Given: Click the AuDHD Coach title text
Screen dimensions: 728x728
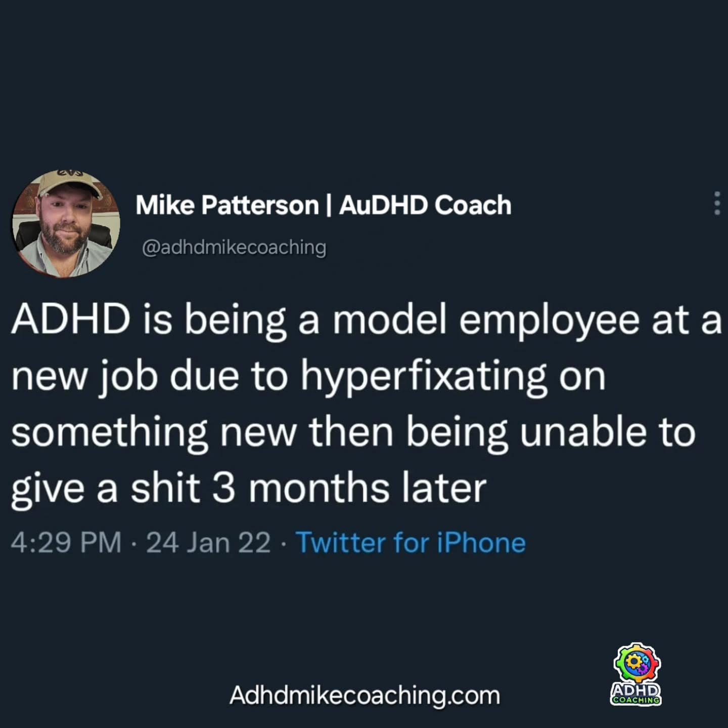Looking at the screenshot, I should pyautogui.click(x=425, y=205).
